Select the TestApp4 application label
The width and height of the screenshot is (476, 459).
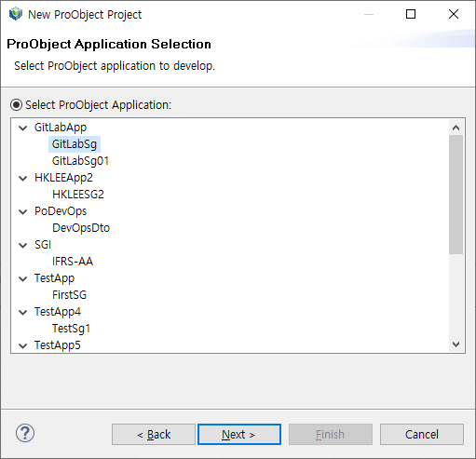pos(58,312)
